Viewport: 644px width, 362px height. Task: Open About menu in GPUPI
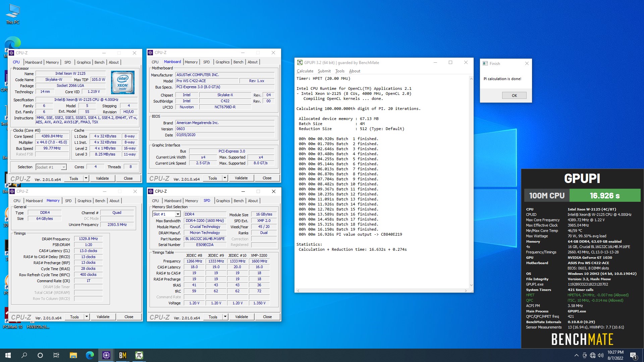click(355, 71)
